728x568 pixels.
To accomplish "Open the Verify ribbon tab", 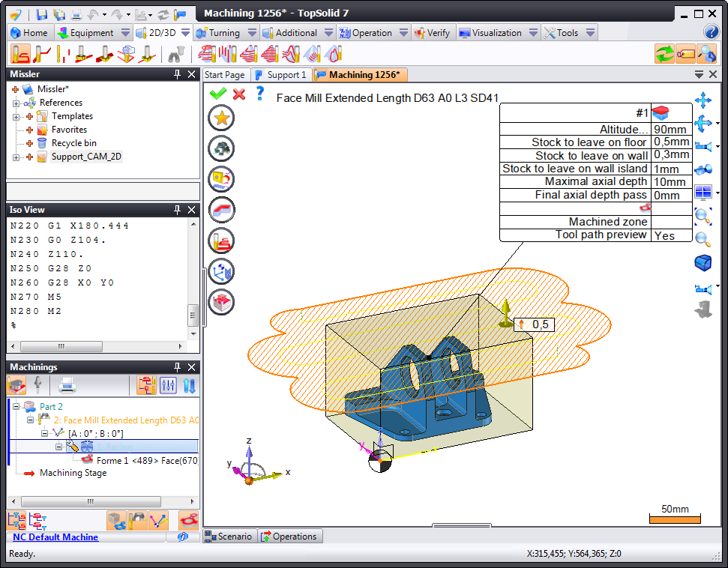I will pos(432,33).
